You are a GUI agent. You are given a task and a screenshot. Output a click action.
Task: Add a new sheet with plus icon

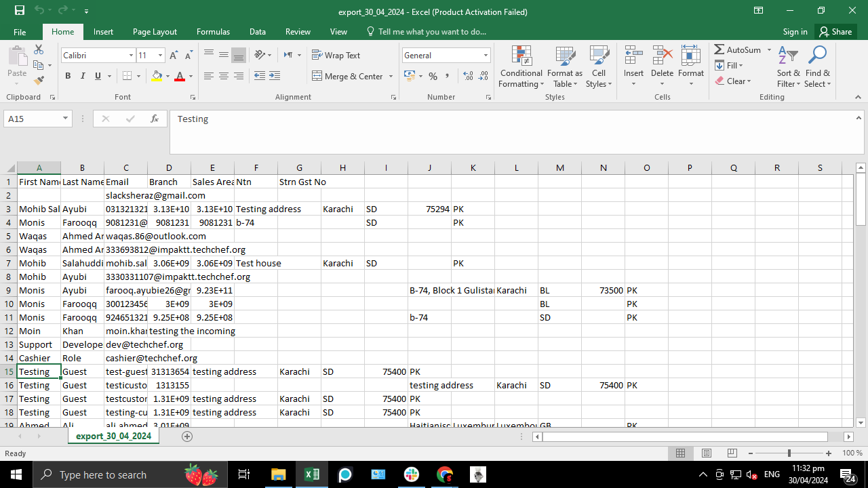pyautogui.click(x=187, y=436)
